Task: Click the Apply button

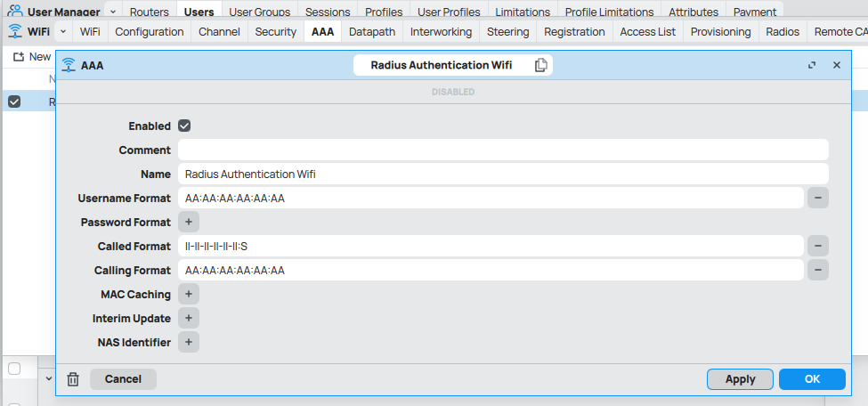Action: (x=740, y=379)
